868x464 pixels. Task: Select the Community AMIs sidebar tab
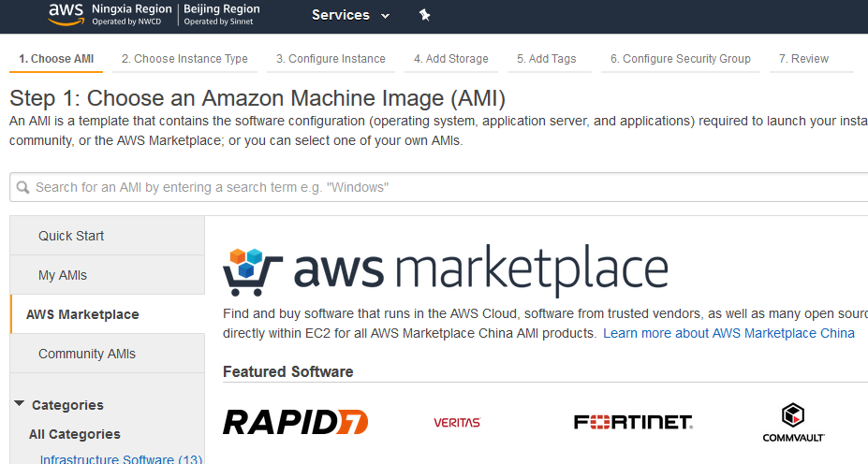click(x=108, y=354)
